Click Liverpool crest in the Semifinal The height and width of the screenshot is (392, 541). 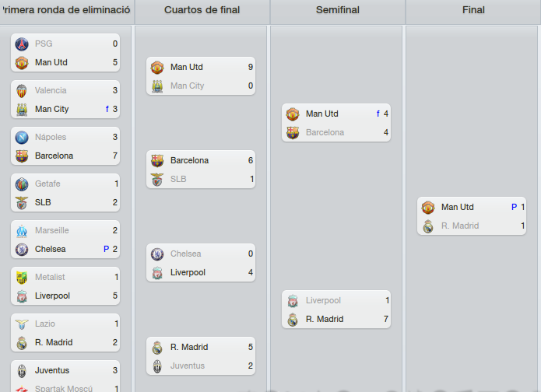point(293,301)
